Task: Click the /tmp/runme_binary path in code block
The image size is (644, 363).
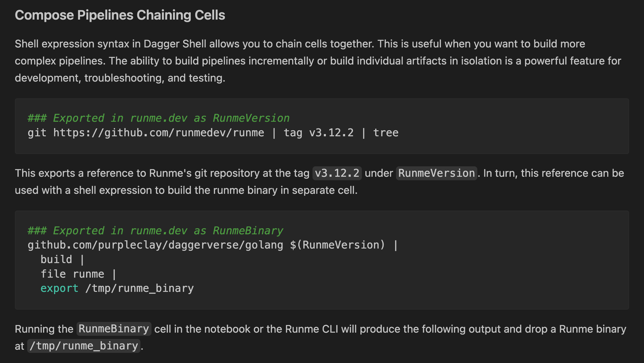Action: click(x=139, y=288)
